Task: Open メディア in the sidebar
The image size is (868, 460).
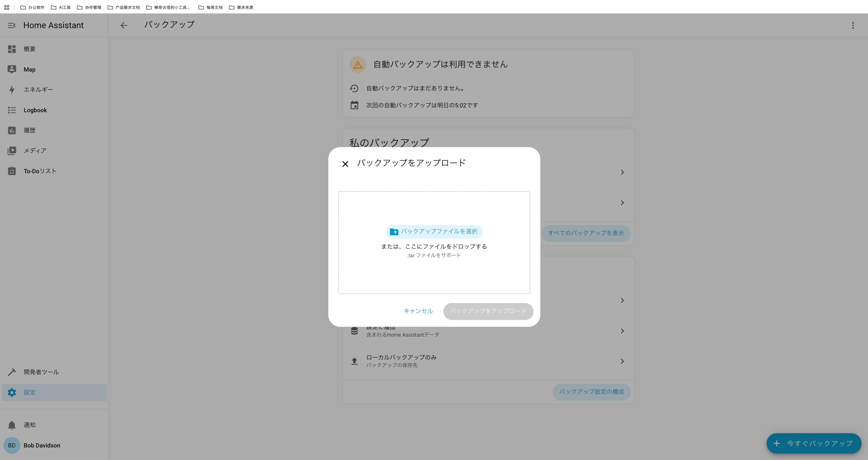Action: (x=54, y=151)
